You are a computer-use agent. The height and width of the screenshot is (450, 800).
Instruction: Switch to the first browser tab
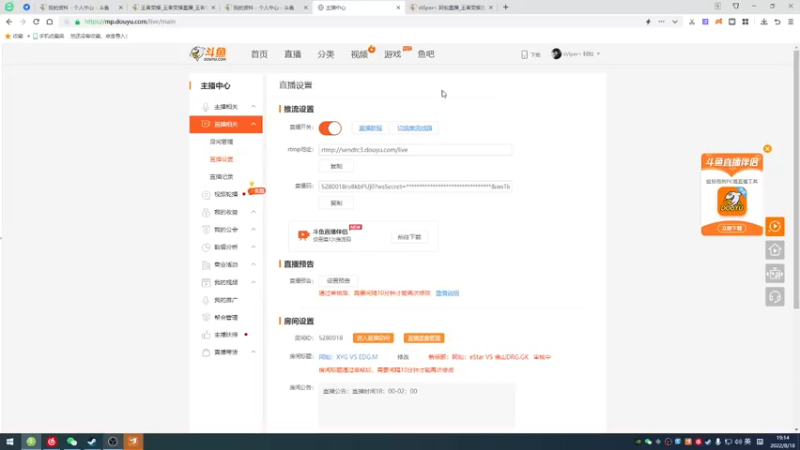click(81, 7)
